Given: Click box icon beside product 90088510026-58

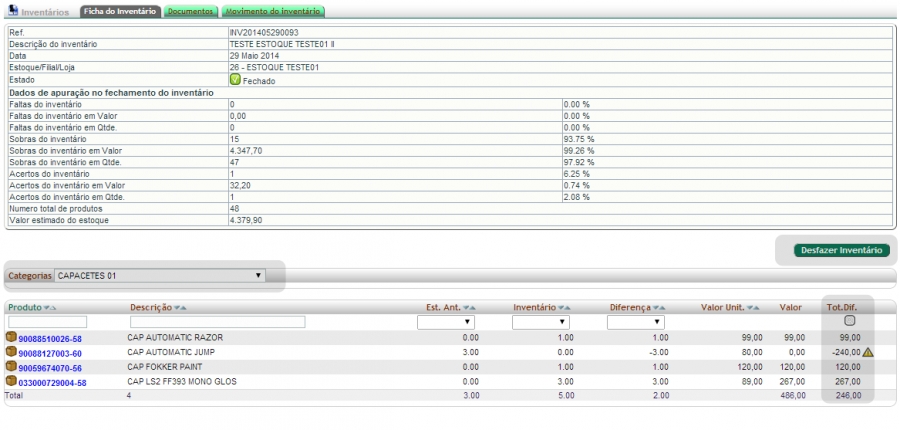Looking at the screenshot, I should pyautogui.click(x=12, y=338).
